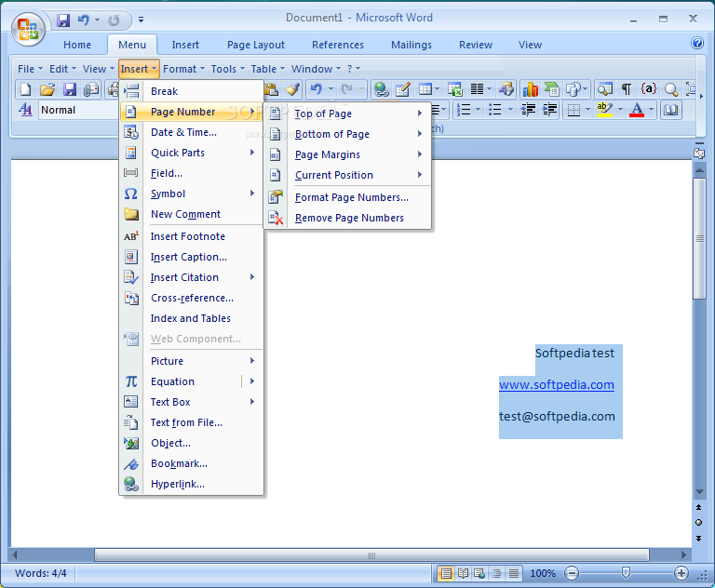Click the Office button logo
Viewport: 715px width, 588px height.
(x=28, y=28)
